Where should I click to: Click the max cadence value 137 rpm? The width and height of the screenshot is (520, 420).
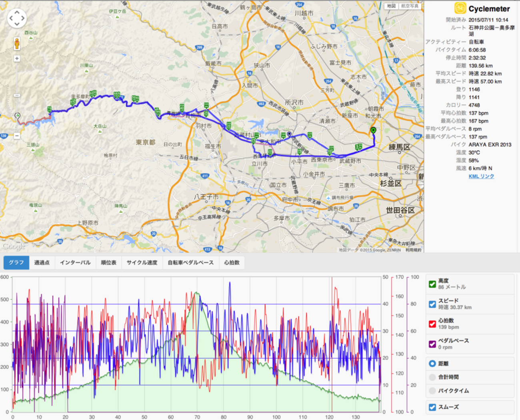[x=478, y=137]
